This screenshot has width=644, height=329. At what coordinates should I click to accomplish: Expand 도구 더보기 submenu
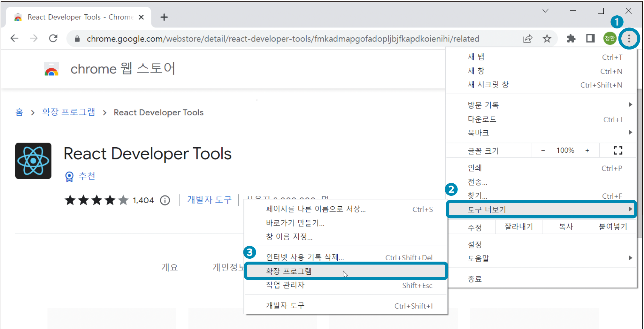[x=541, y=210]
